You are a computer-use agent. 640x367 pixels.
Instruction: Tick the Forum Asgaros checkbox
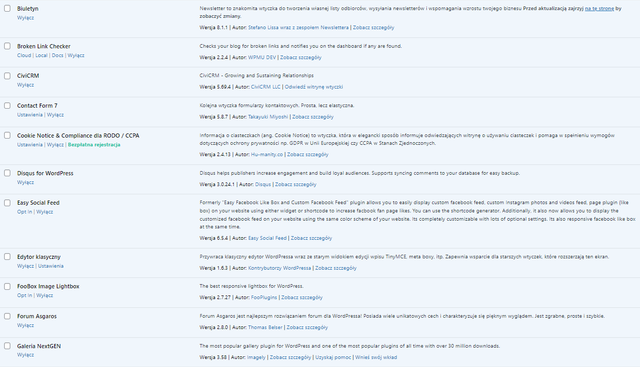click(7, 316)
